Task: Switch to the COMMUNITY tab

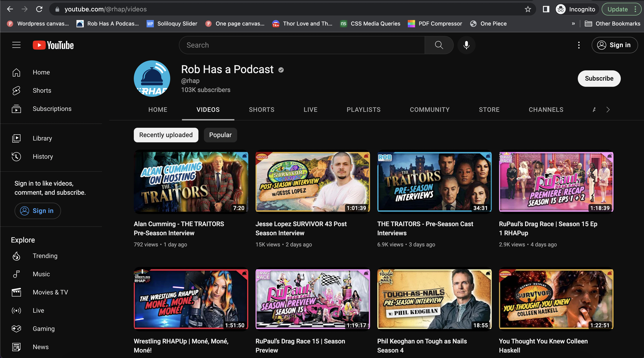Action: [430, 110]
